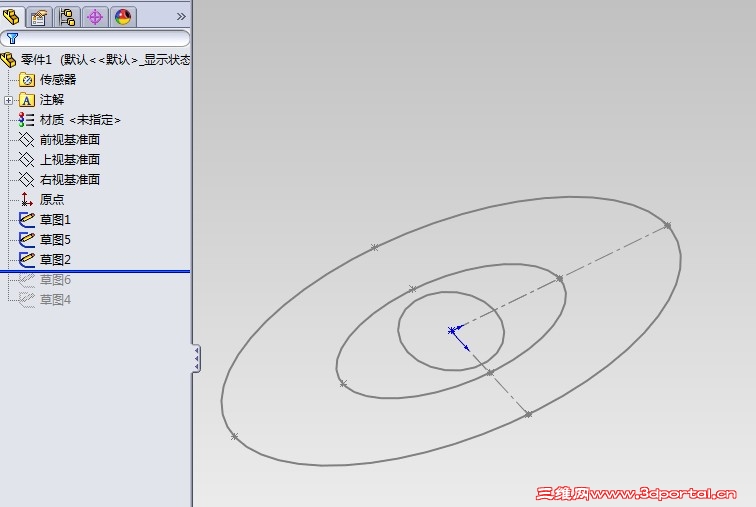The image size is (756, 507).
Task: Click the 草图5 sketch icon
Action: tap(27, 240)
